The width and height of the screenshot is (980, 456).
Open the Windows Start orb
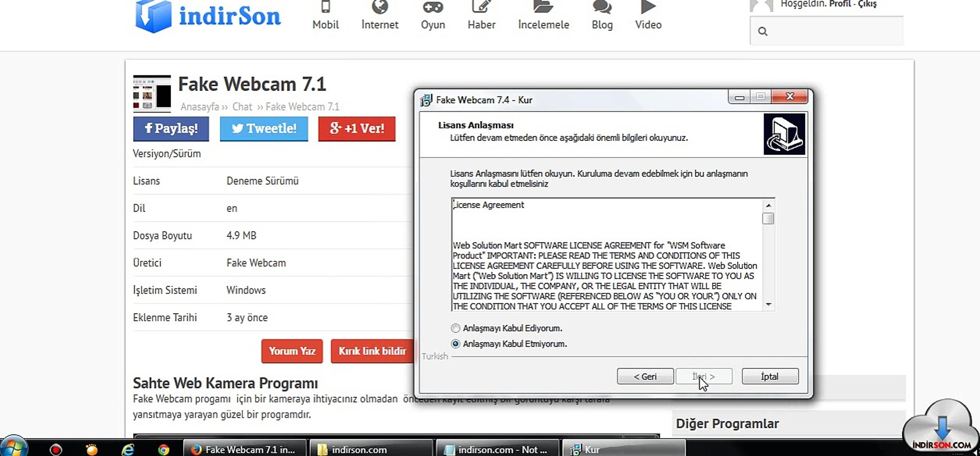tap(14, 447)
